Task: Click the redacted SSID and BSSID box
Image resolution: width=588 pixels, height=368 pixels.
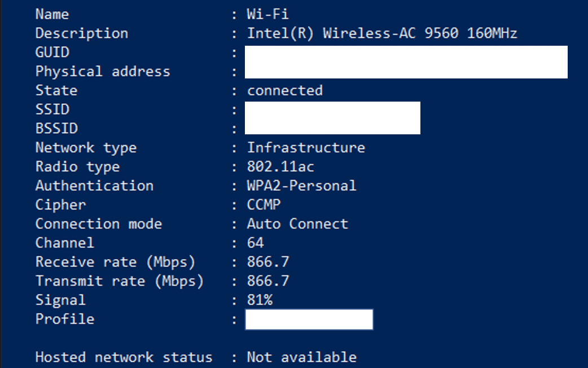Action: click(x=332, y=118)
